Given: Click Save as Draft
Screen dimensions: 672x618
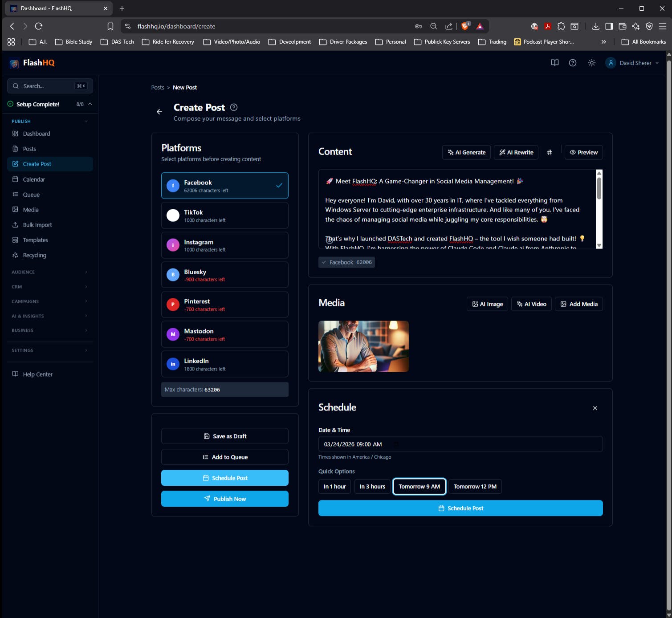Looking at the screenshot, I should [x=224, y=436].
